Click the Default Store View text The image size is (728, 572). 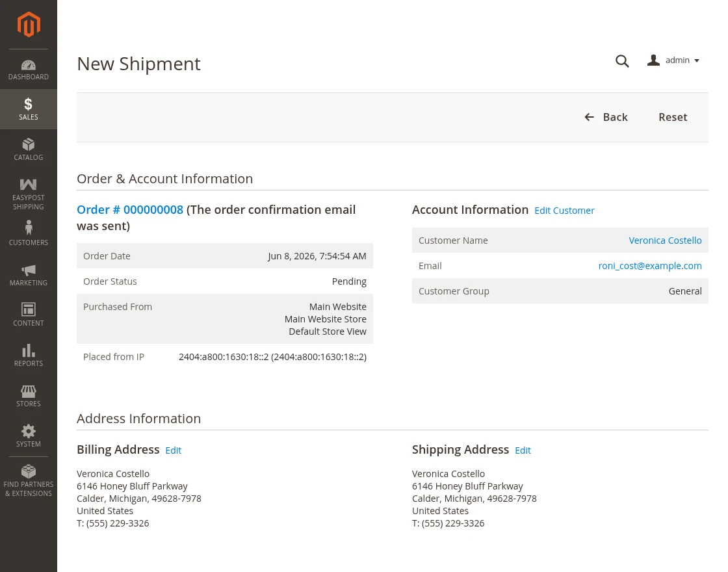coord(328,331)
